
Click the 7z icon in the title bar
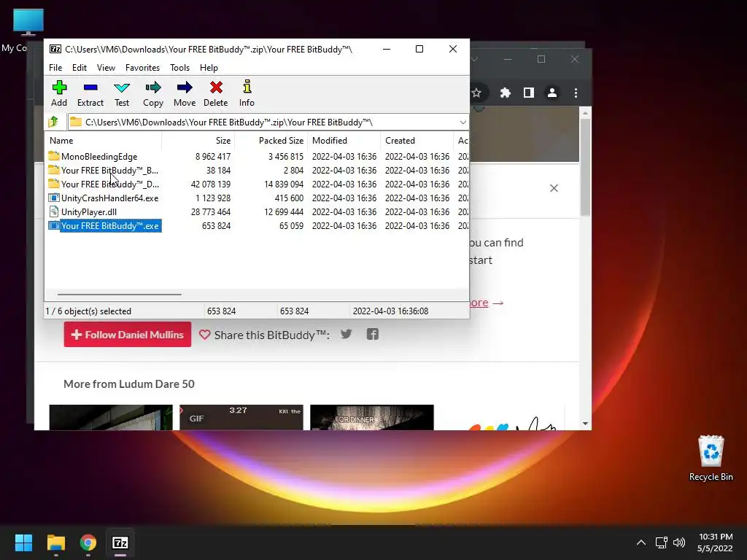click(55, 49)
